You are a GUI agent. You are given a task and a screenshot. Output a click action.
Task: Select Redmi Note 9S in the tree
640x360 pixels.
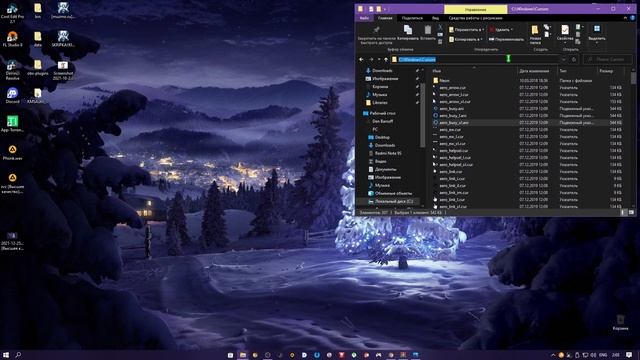coord(388,153)
